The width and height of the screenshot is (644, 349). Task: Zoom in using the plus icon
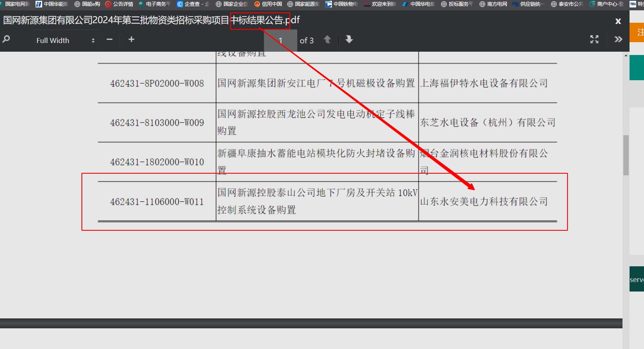tap(131, 39)
